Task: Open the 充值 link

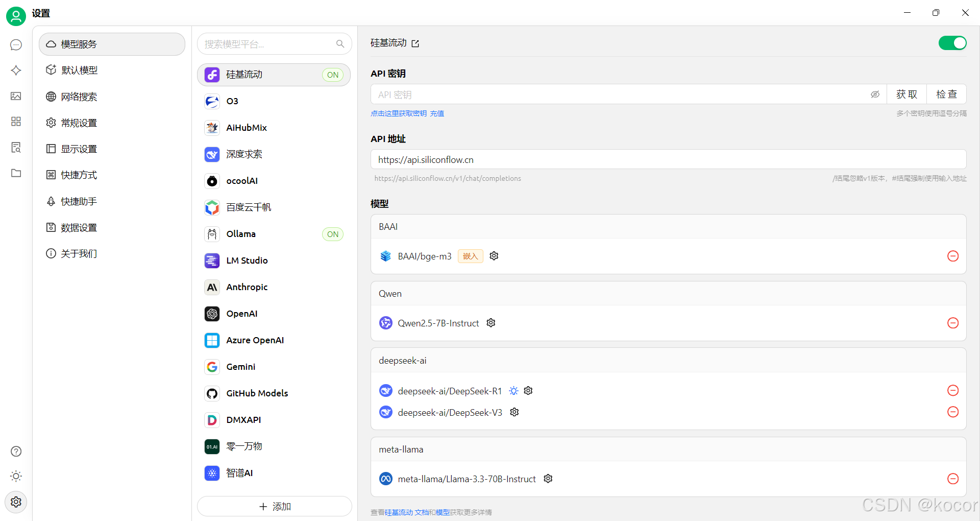Action: point(437,113)
